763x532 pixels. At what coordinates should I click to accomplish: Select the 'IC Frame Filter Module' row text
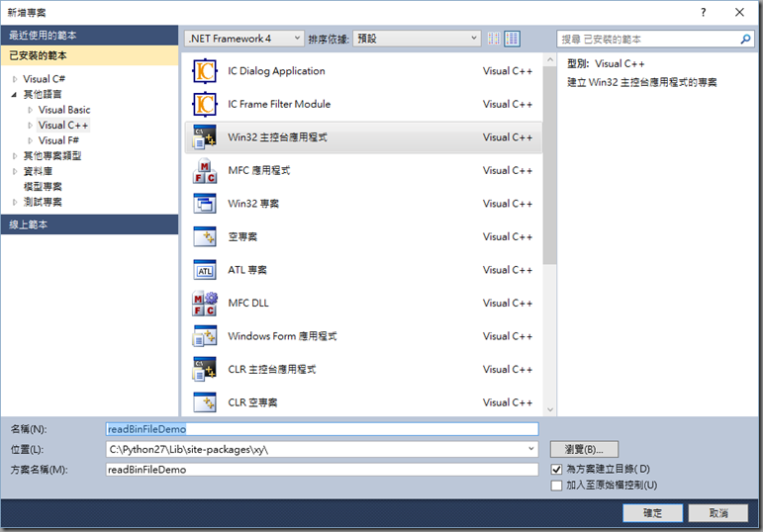[x=279, y=104]
